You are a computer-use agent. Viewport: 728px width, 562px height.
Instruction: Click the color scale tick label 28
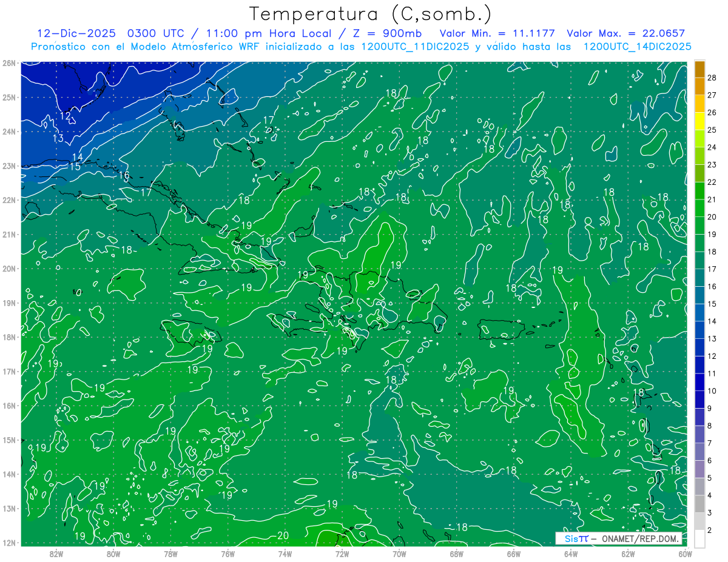pyautogui.click(x=712, y=77)
